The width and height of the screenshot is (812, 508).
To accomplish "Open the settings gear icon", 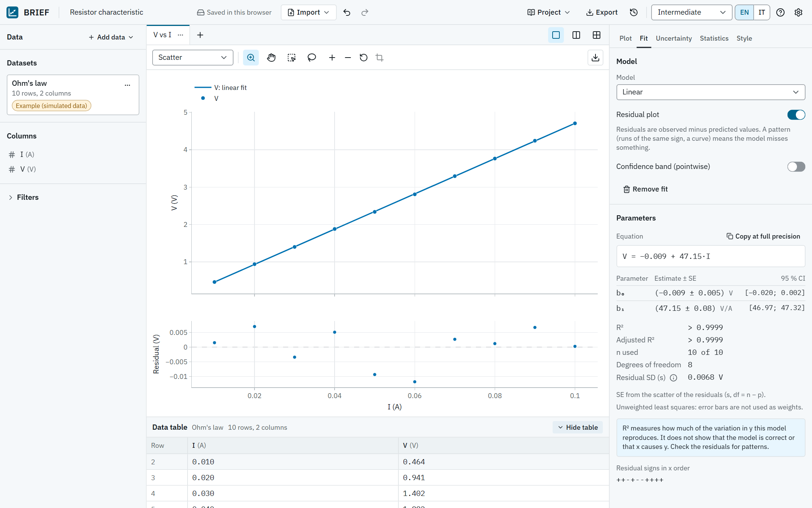I will (798, 12).
